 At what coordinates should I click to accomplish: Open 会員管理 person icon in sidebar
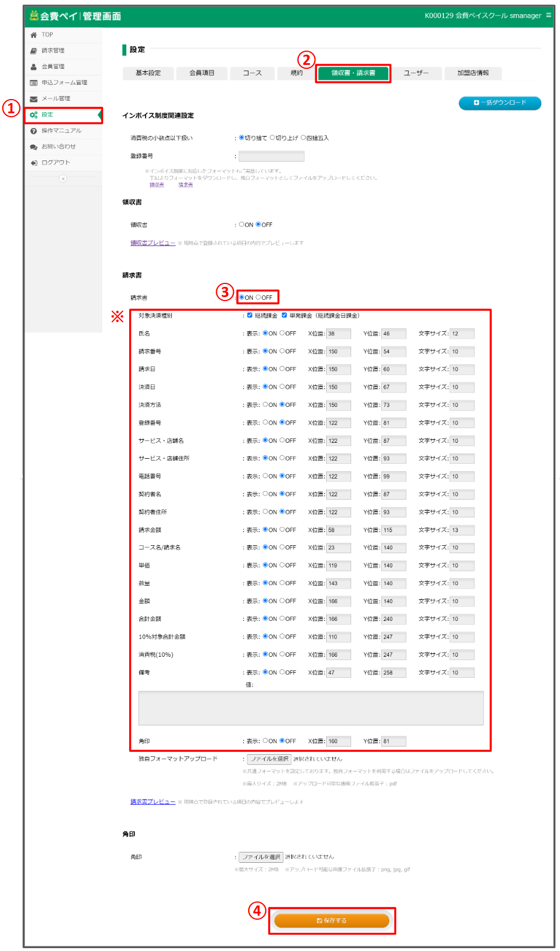[34, 67]
